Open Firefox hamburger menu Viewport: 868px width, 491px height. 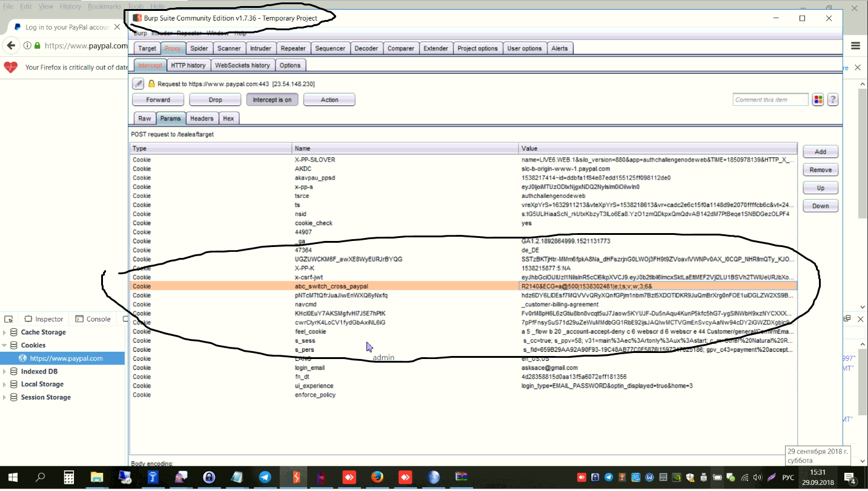[x=855, y=45]
